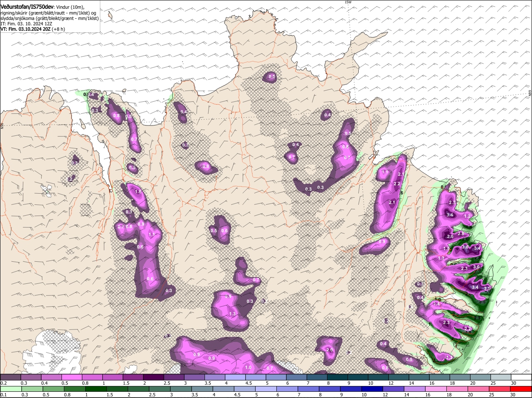Click the 1.2 value near the northeast coast
This screenshot has width=532, height=398.
[467, 216]
